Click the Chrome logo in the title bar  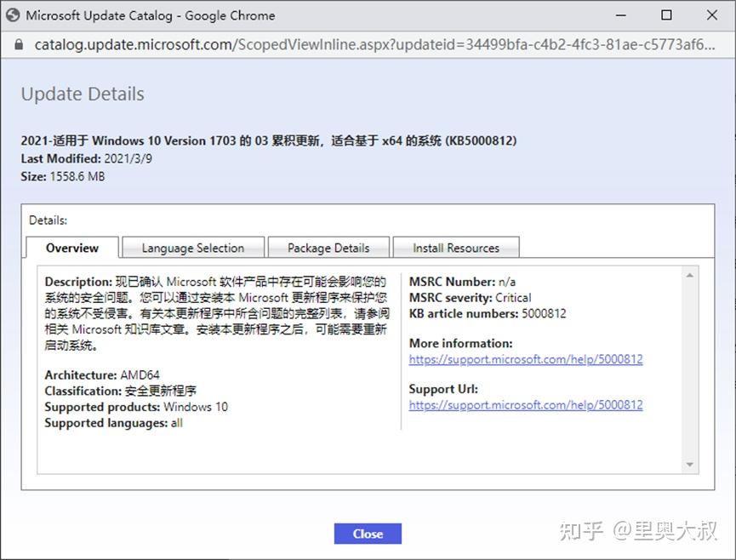(x=14, y=14)
